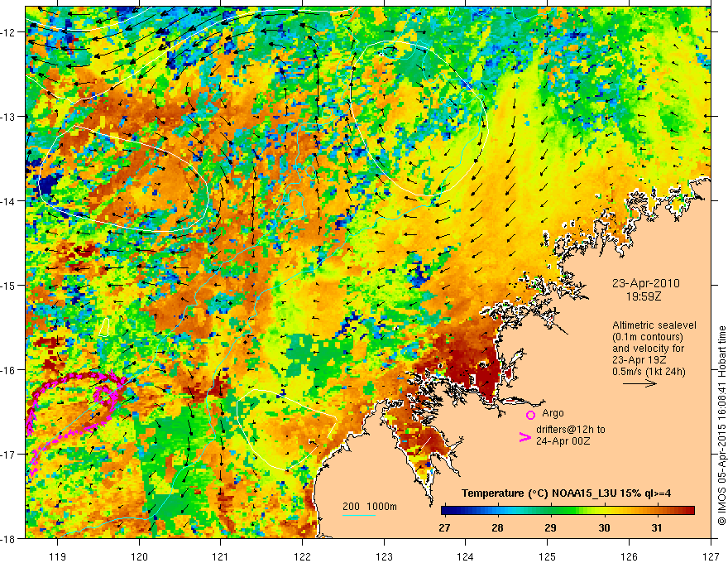Click the latitude axis label -12

(x=10, y=32)
